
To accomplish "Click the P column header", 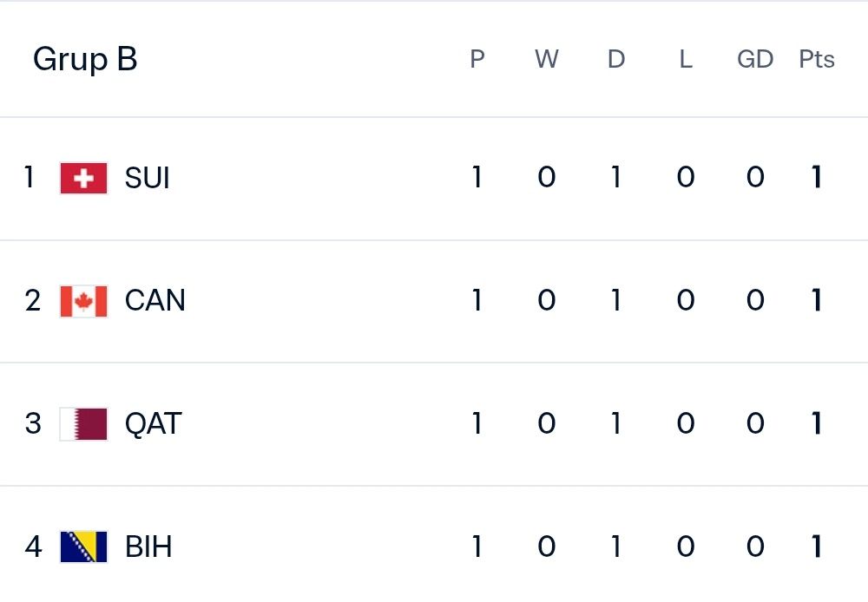I will click(477, 59).
